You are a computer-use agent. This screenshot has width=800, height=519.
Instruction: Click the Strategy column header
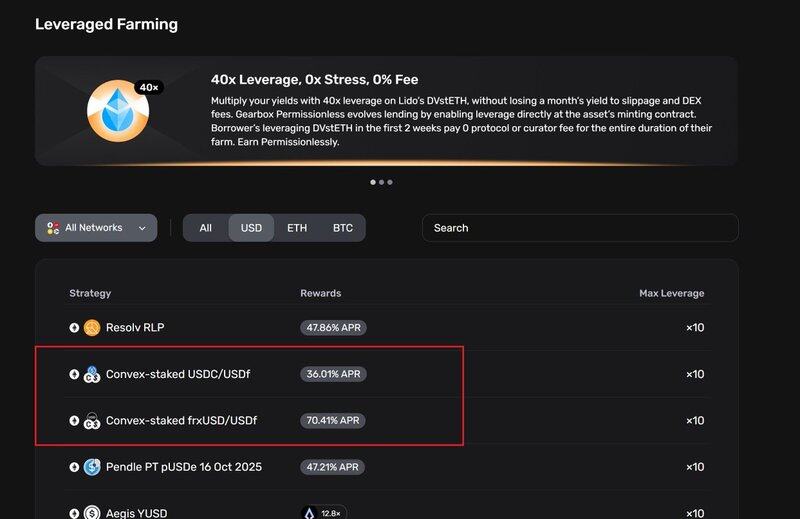pyautogui.click(x=90, y=293)
